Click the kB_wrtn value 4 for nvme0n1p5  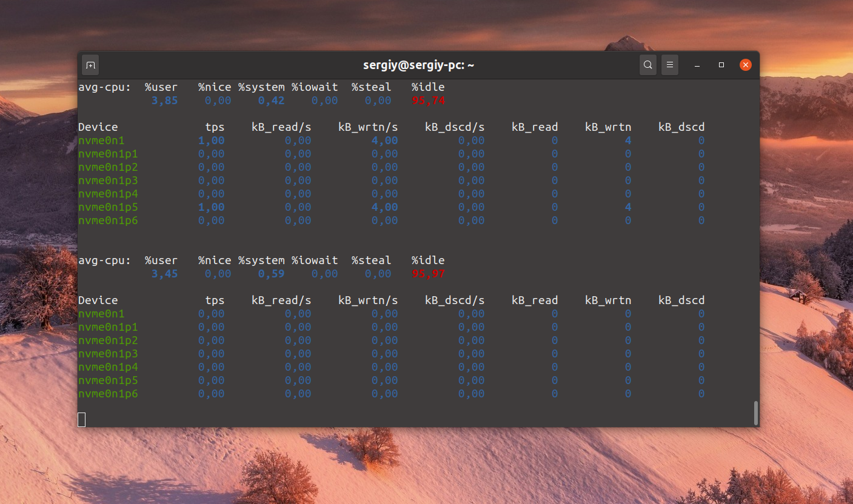click(628, 207)
